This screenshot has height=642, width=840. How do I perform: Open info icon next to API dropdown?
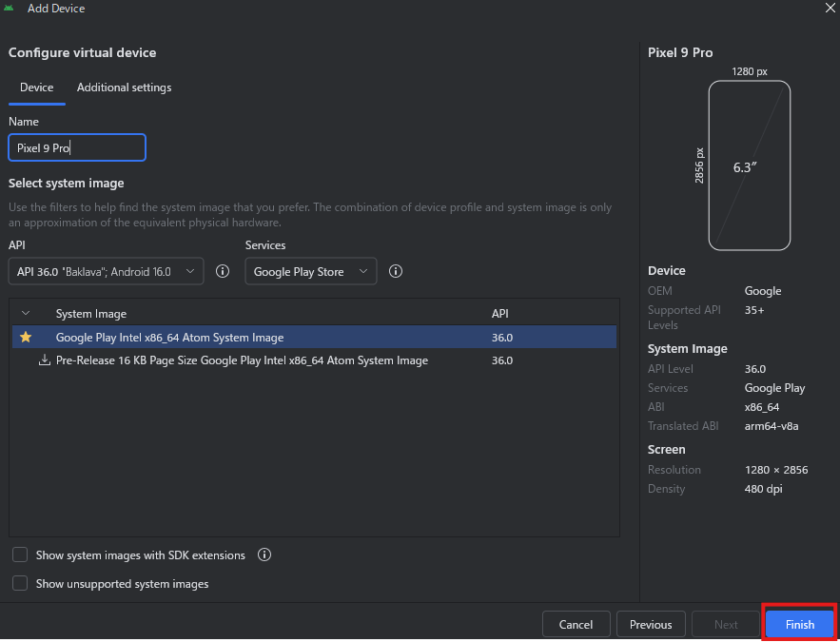pyautogui.click(x=223, y=271)
